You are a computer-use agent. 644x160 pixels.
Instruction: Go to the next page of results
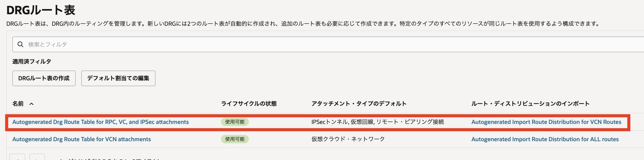37,158
